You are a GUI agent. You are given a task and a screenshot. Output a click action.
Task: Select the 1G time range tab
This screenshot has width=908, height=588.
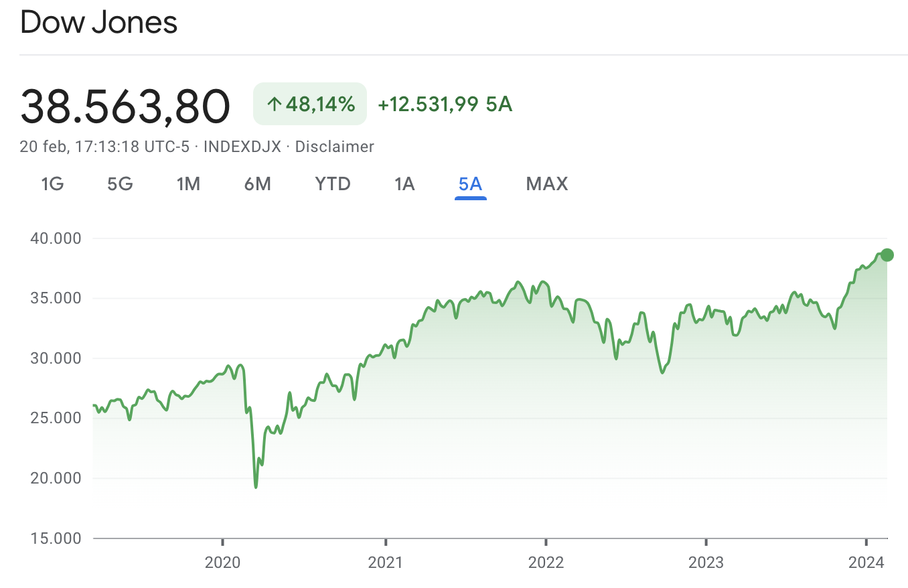pyautogui.click(x=52, y=183)
